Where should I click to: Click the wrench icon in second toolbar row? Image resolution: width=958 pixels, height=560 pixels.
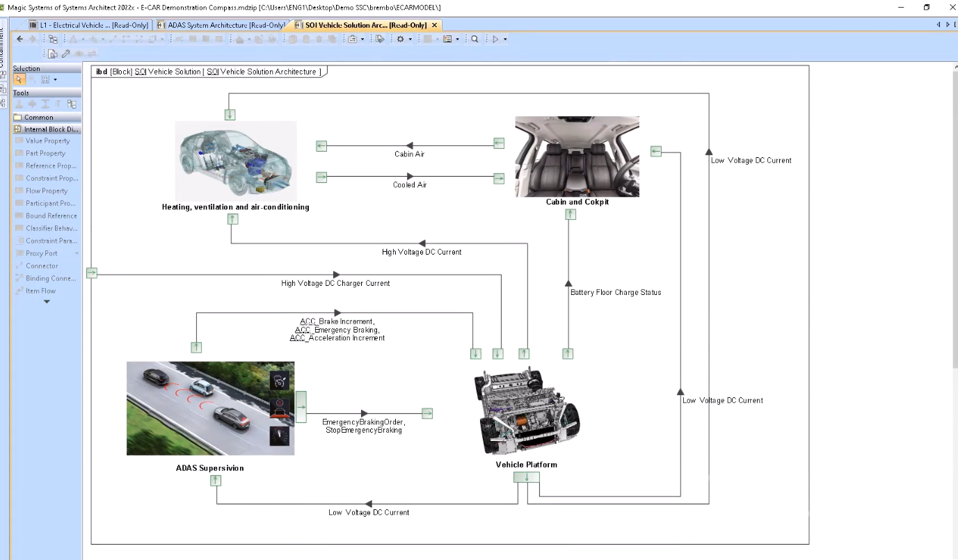[66, 54]
